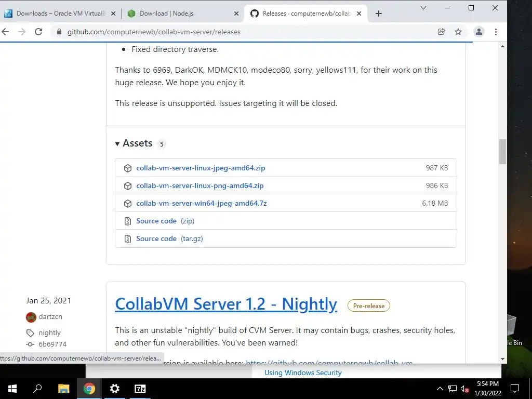Download collab-vm-server-win64-jpeg-amd64.7z
Image resolution: width=532 pixels, height=399 pixels.
tap(202, 203)
